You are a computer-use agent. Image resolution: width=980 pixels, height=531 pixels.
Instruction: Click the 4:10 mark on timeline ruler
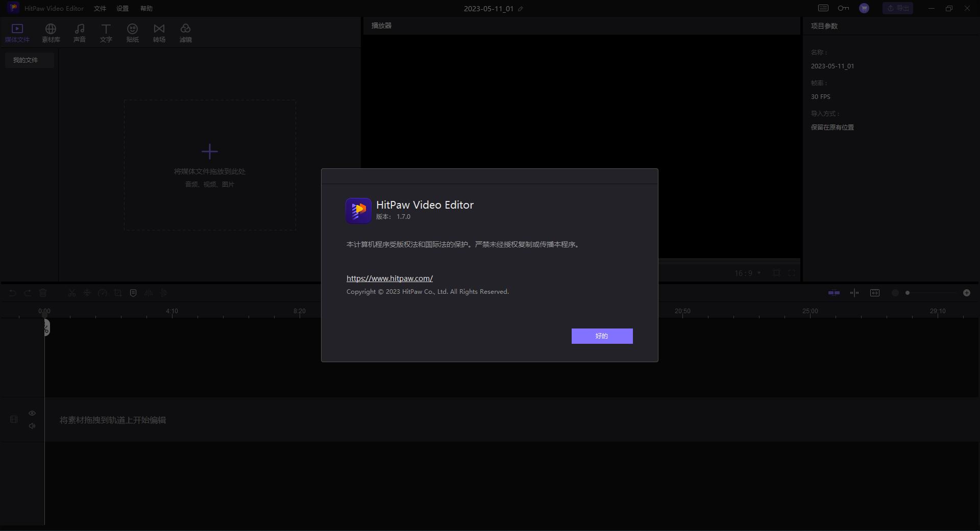click(x=172, y=311)
